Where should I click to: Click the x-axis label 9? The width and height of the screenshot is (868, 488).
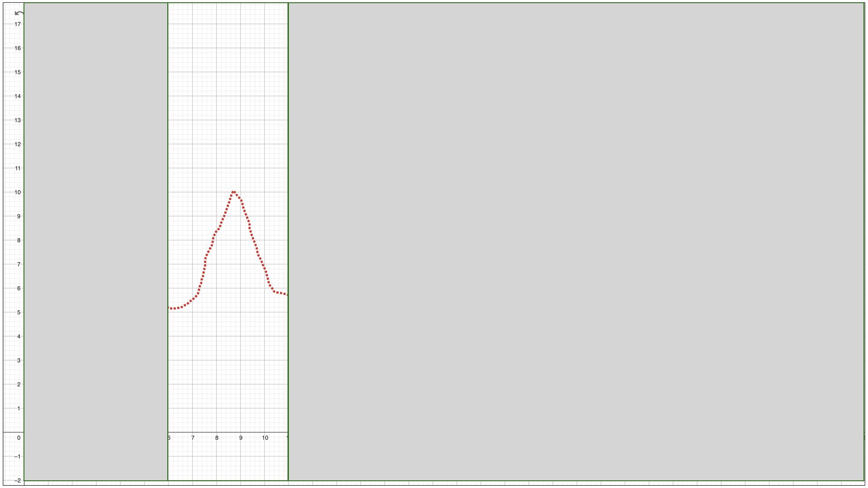241,437
